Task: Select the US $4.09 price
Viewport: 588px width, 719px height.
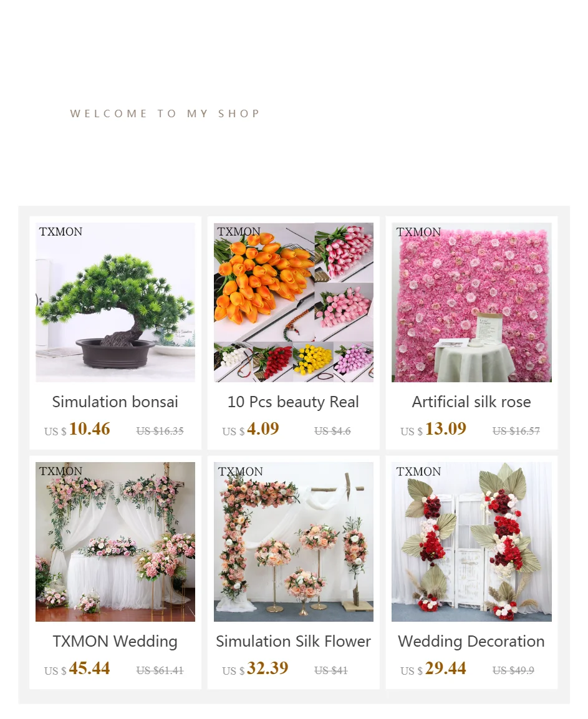Action: (251, 429)
